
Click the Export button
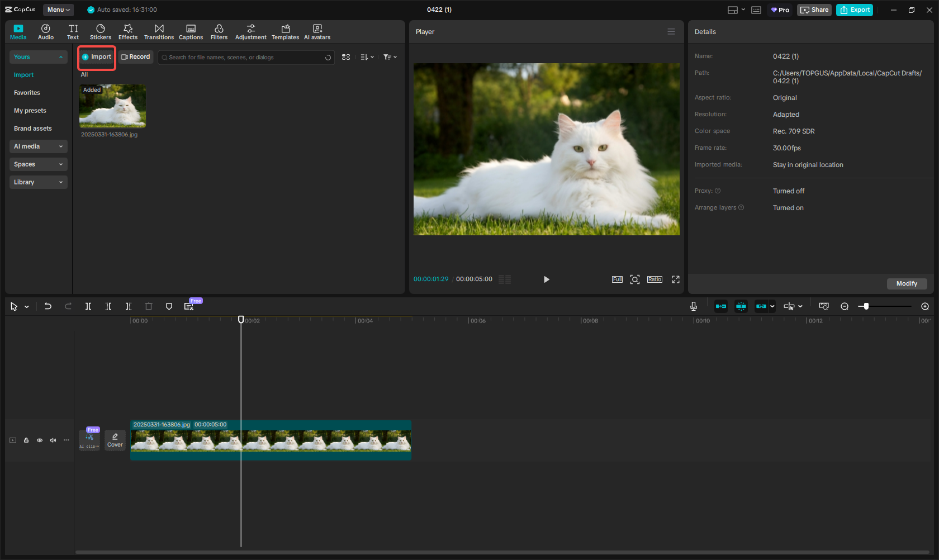coord(854,10)
